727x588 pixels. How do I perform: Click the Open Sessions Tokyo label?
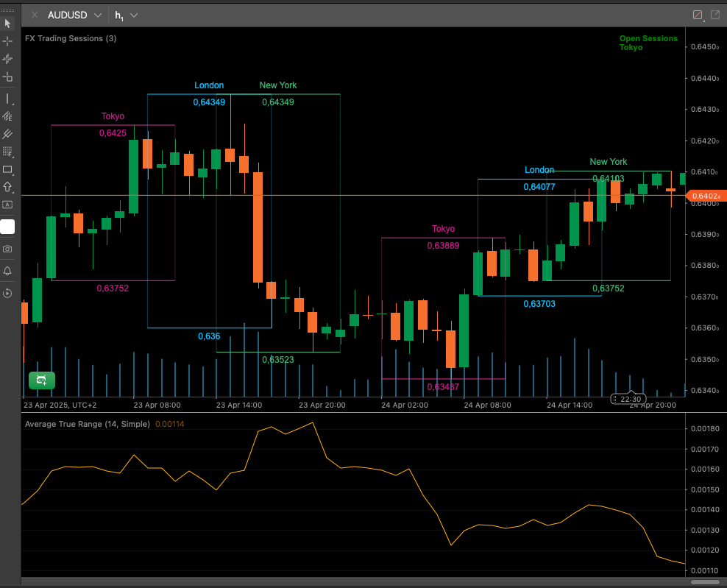[x=648, y=43]
